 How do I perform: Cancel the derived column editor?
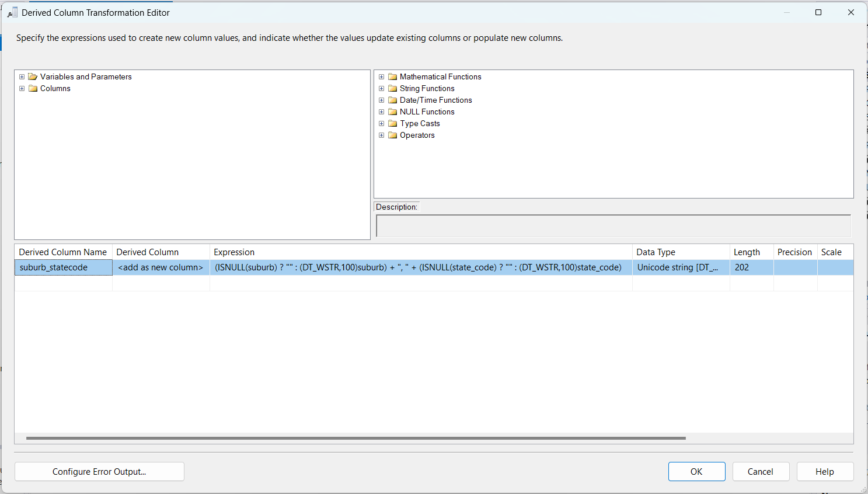coord(760,471)
